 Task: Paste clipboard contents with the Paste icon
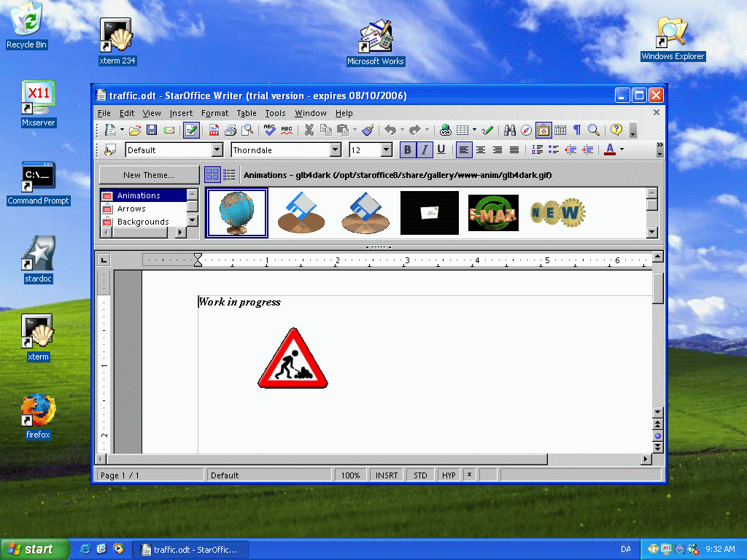tap(343, 130)
